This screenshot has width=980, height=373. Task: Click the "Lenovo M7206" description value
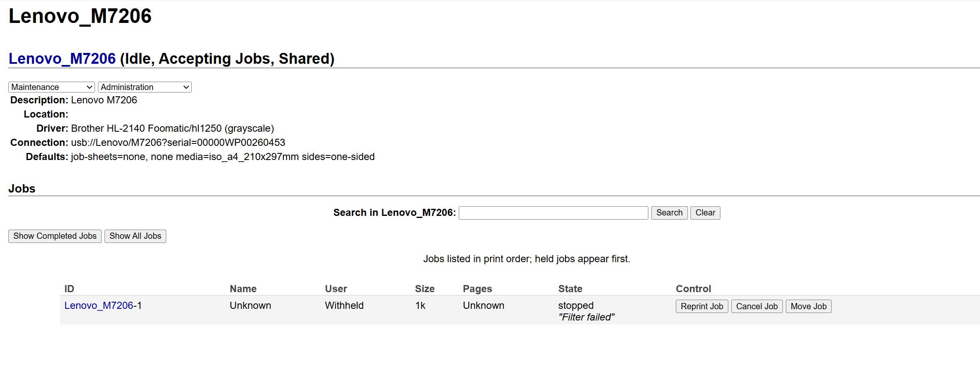[104, 100]
